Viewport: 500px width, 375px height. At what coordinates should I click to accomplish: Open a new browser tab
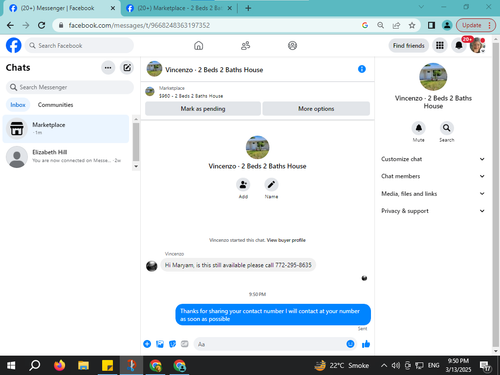coord(248,8)
